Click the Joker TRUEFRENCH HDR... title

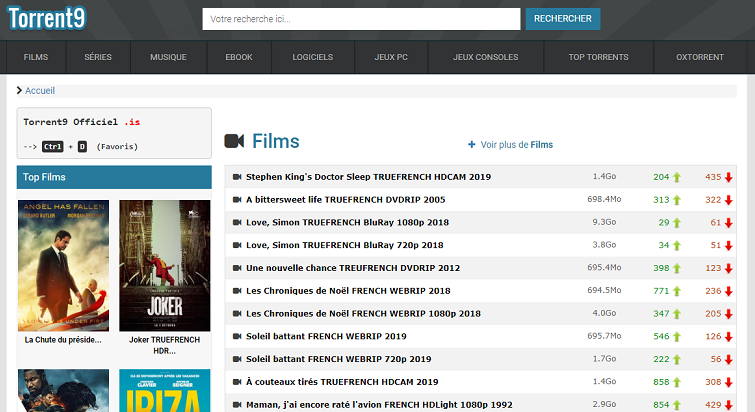(x=165, y=345)
